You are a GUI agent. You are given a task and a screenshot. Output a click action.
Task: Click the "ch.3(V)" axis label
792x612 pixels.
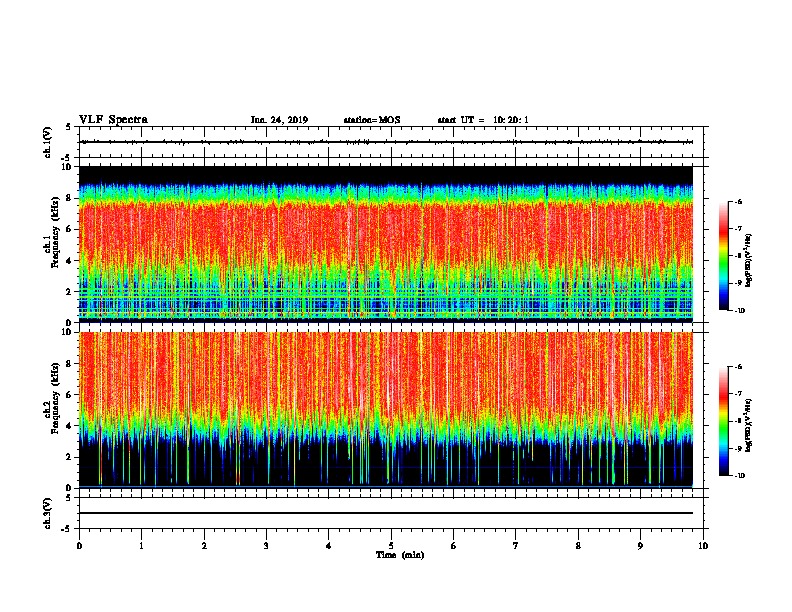point(48,513)
